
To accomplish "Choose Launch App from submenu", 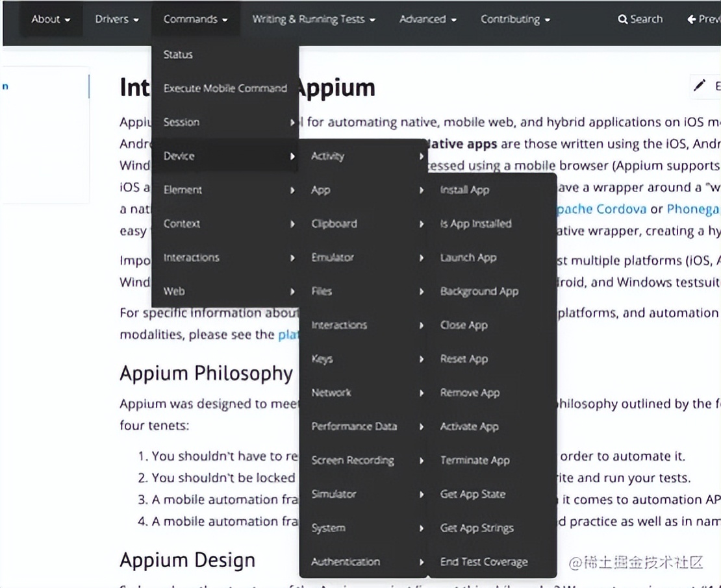I will 468,258.
